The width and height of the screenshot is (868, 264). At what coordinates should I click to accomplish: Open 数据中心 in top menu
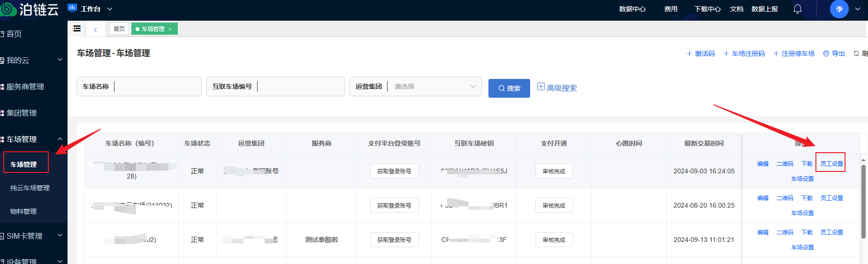[x=632, y=9]
